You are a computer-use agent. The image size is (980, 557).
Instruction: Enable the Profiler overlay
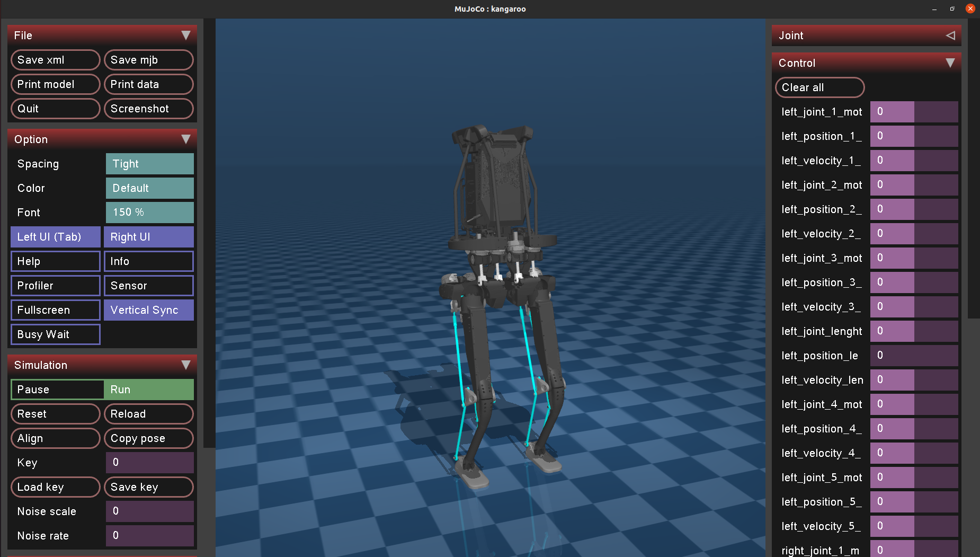click(56, 286)
